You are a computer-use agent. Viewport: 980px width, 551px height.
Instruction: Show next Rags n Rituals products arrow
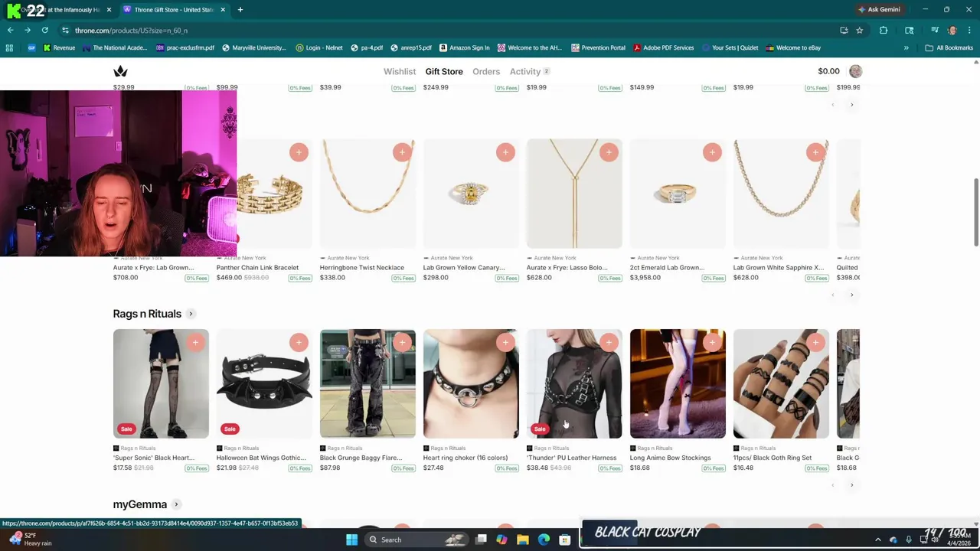(851, 484)
